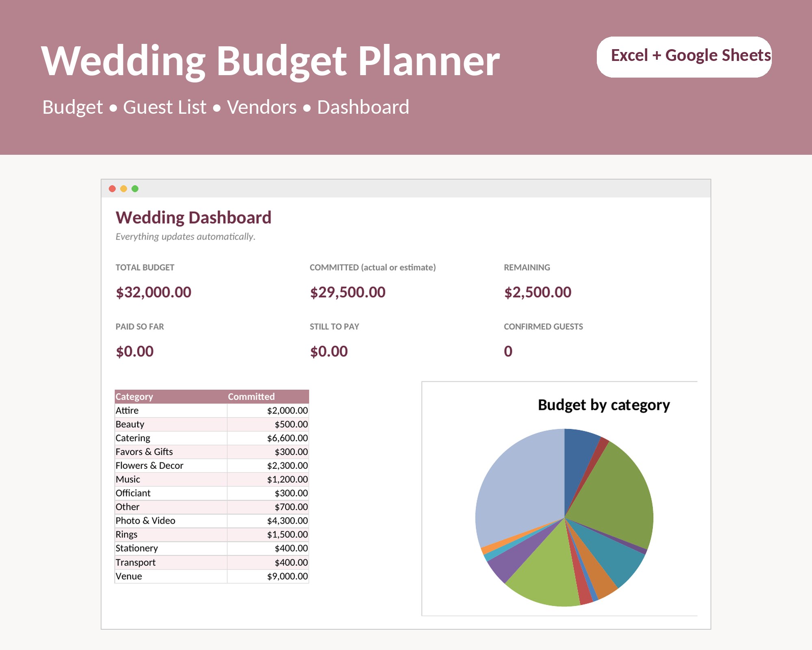The width and height of the screenshot is (812, 650).
Task: Select the Photo & Video cell
Action: pos(171,521)
